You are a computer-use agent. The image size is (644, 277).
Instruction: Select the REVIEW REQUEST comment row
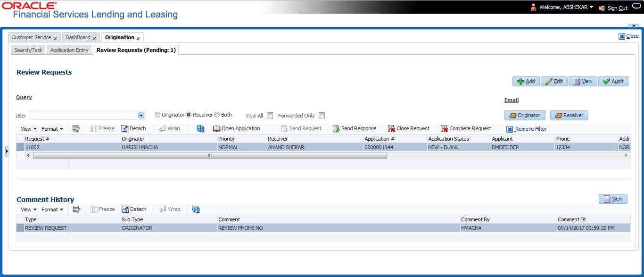323,228
